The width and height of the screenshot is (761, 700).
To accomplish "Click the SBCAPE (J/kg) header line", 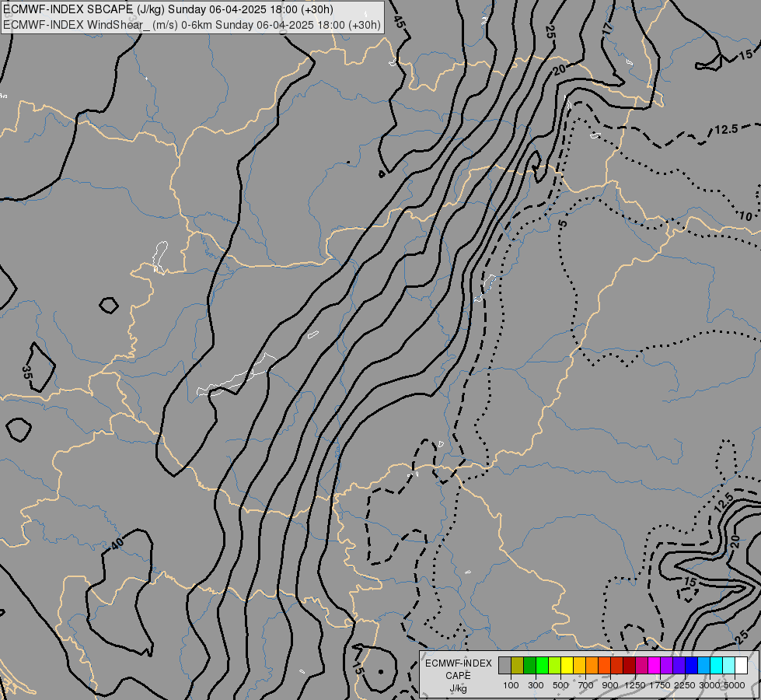I will click(169, 9).
